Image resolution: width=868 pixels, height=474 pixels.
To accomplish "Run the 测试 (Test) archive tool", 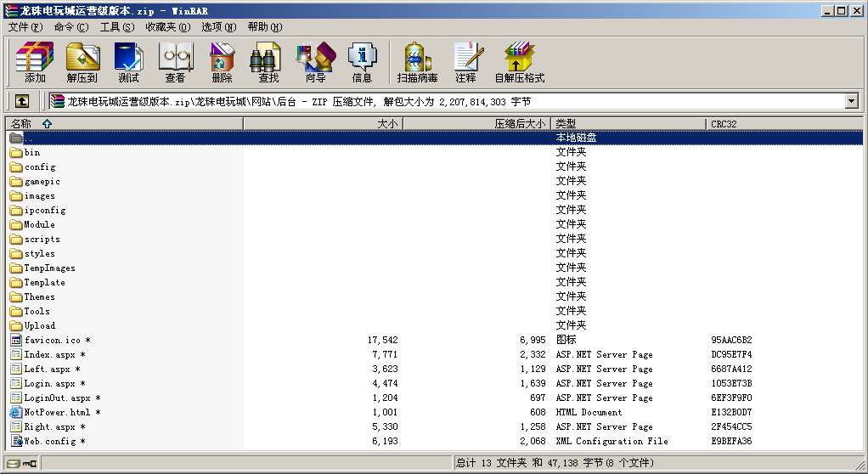I will tap(128, 62).
